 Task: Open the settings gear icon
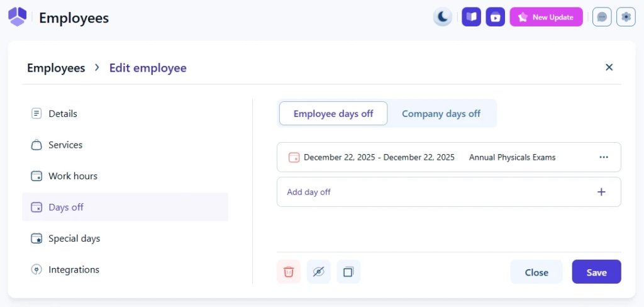coord(626,17)
